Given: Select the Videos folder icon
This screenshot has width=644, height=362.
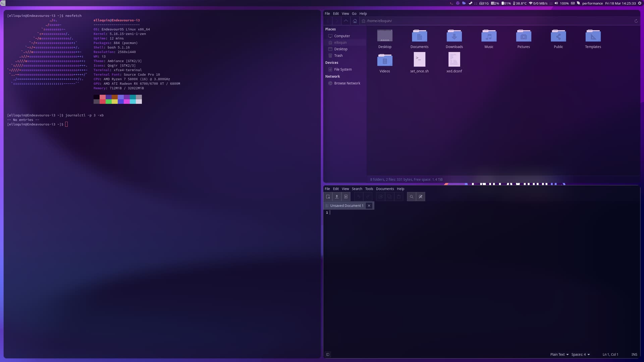Looking at the screenshot, I should 385,60.
